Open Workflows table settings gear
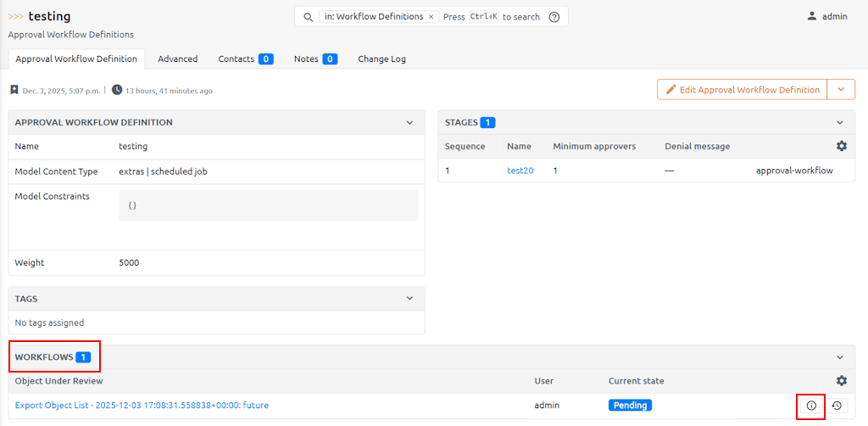Image resolution: width=868 pixels, height=426 pixels. pyautogui.click(x=841, y=381)
